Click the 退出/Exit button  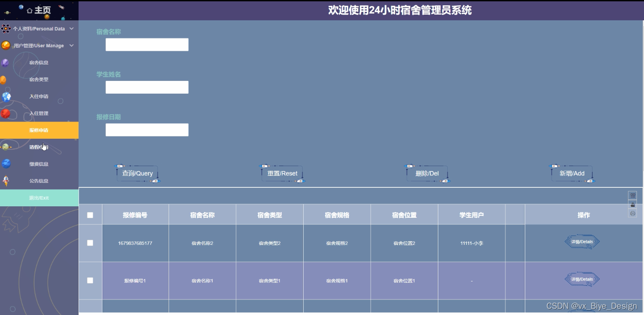39,198
